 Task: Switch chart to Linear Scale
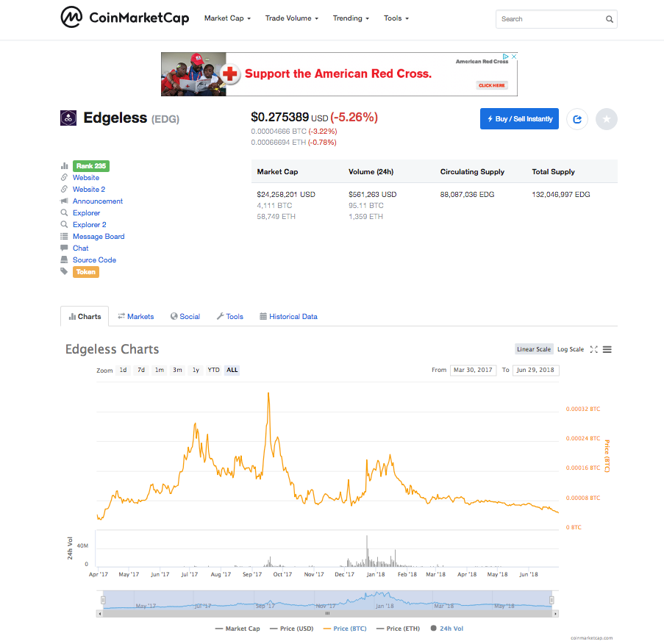pyautogui.click(x=534, y=349)
